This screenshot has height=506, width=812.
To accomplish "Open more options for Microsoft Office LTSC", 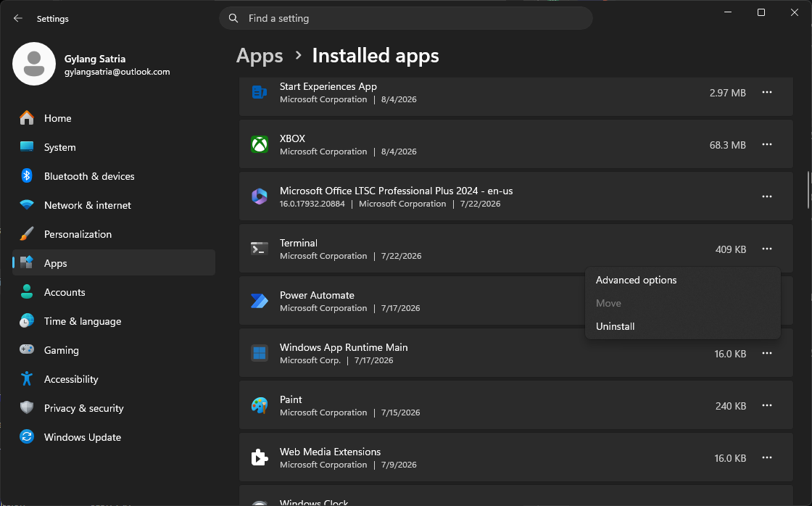I will coord(767,196).
